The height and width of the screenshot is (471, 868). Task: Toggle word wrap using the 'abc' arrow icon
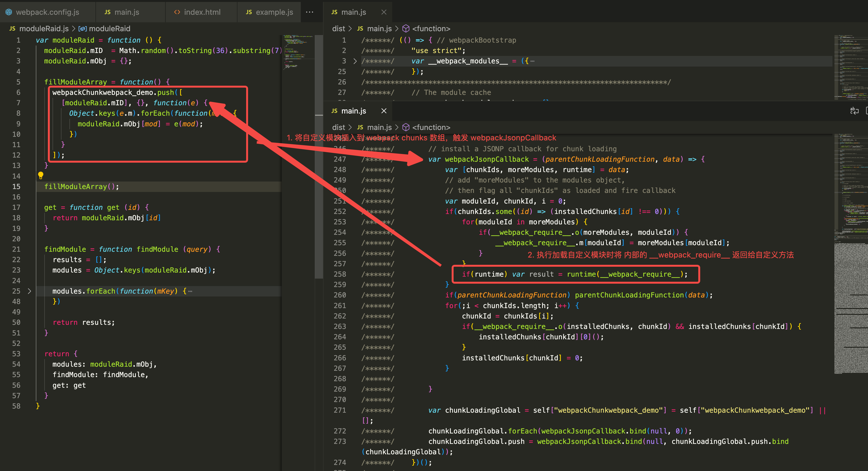(x=854, y=111)
